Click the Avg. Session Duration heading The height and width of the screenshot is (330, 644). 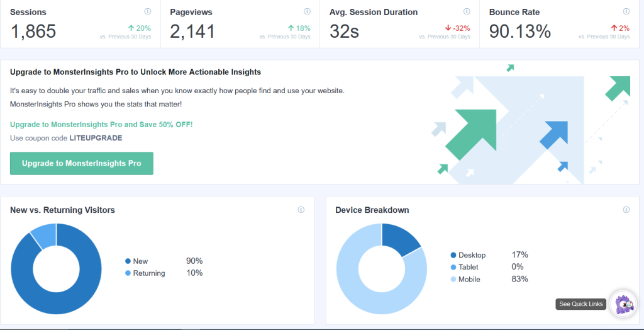pos(374,13)
